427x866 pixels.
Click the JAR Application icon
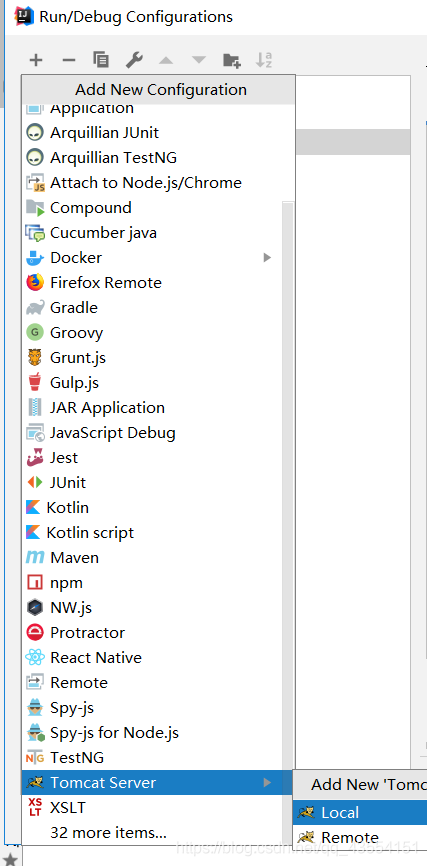[x=35, y=408]
